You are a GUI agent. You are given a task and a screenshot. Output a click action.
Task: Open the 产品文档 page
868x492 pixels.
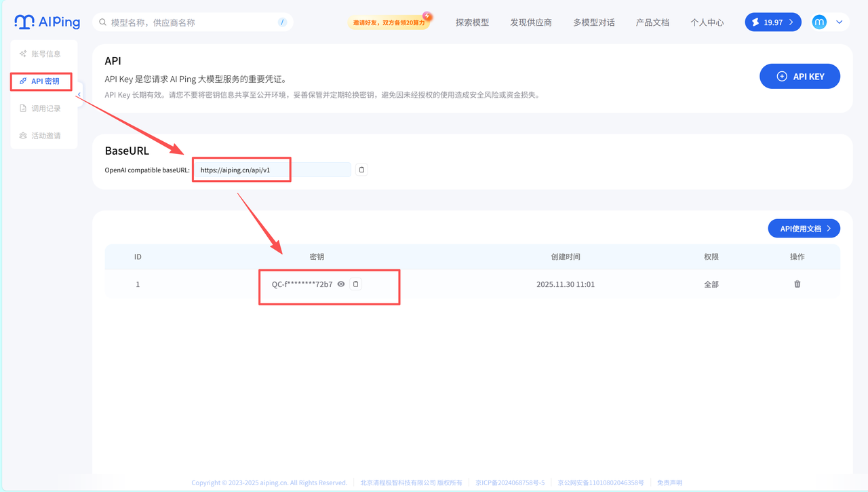(x=652, y=22)
